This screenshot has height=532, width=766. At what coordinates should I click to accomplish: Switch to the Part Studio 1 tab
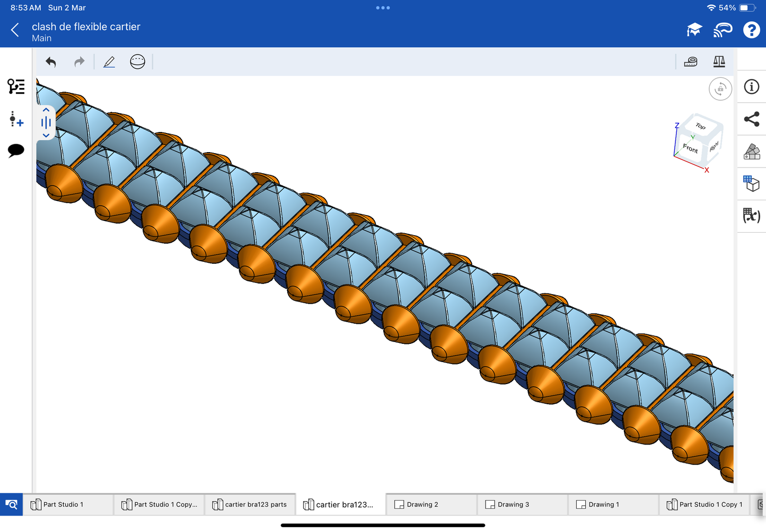tap(63, 504)
